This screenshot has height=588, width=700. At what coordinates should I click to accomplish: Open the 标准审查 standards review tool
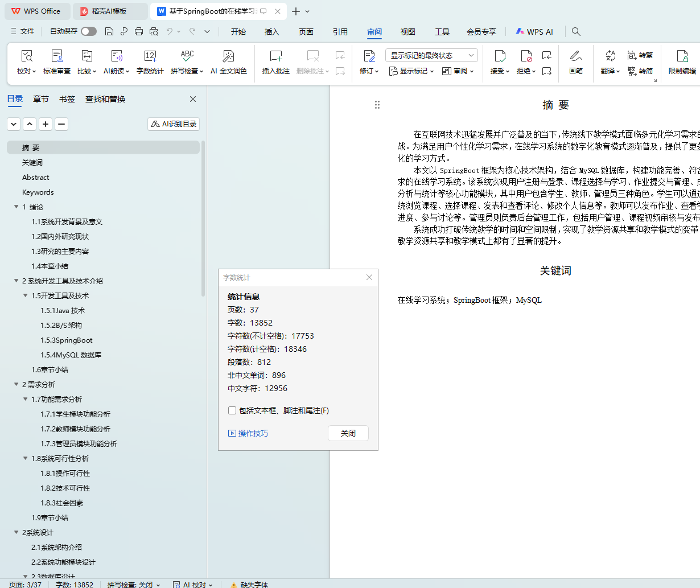[57, 61]
